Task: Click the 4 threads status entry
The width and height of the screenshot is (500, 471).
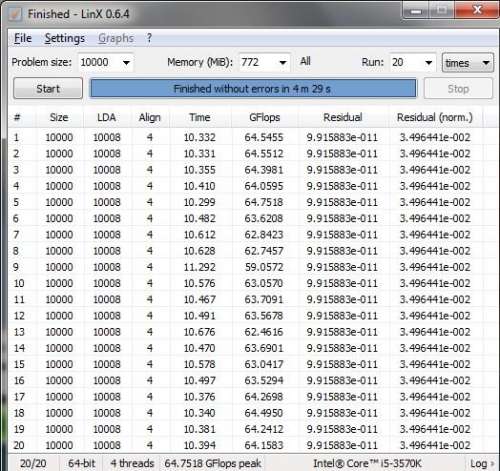Action: pos(132,463)
